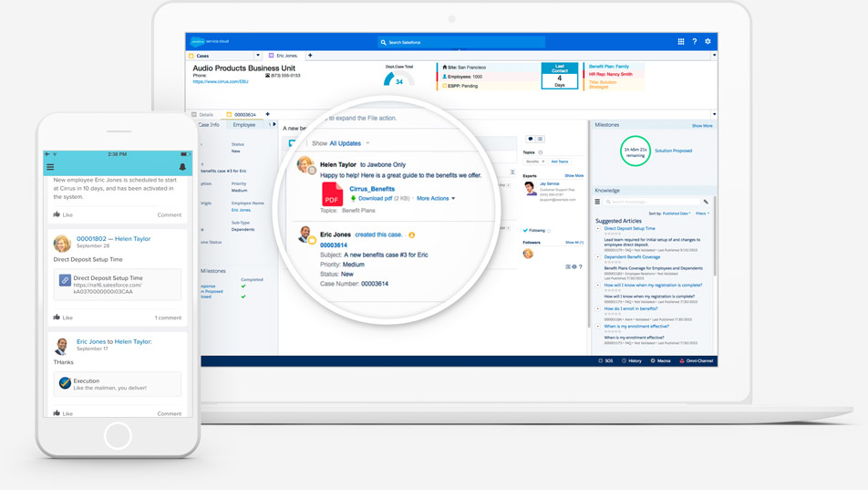The width and height of the screenshot is (868, 490).
Task: Download the Cirrus_Benefits pdf
Action: point(371,198)
